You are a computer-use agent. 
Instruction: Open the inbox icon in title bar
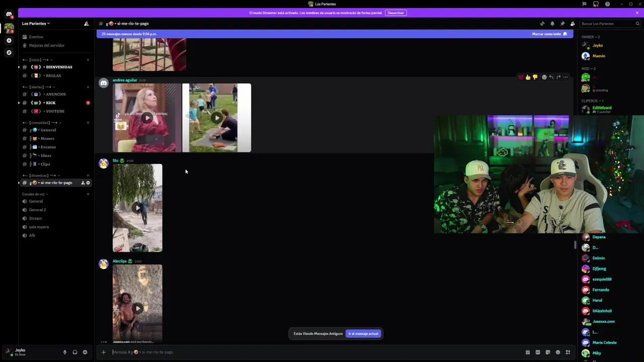pos(596,4)
